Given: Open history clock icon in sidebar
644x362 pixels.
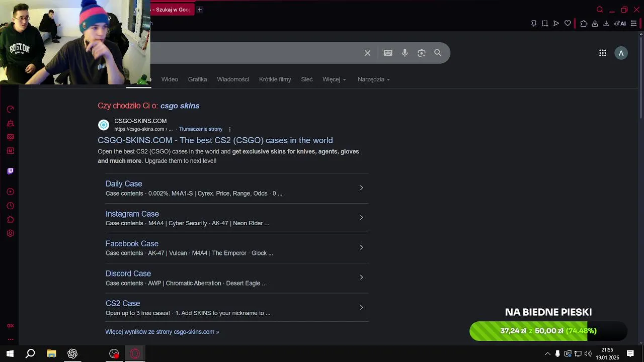Looking at the screenshot, I should (x=10, y=206).
